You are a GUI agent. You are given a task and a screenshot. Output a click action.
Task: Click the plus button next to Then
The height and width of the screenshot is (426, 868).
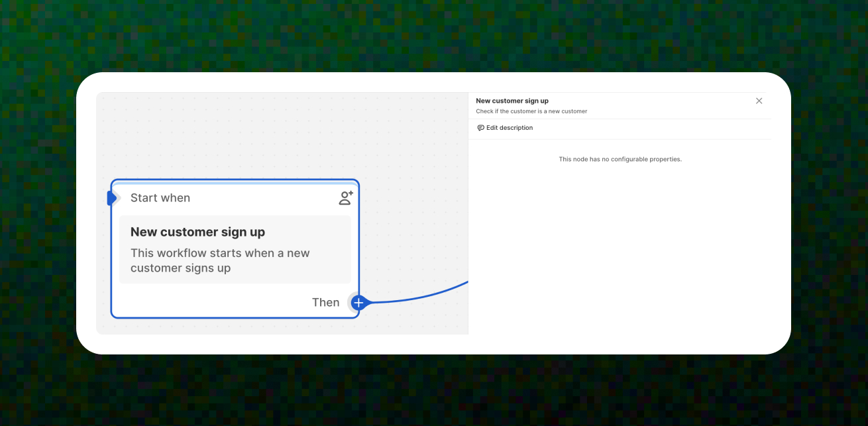358,302
